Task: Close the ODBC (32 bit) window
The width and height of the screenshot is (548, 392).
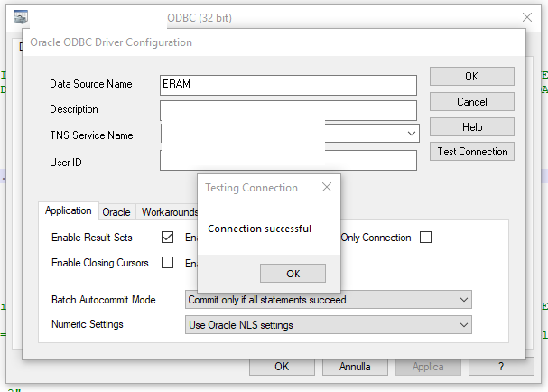Action: point(527,17)
